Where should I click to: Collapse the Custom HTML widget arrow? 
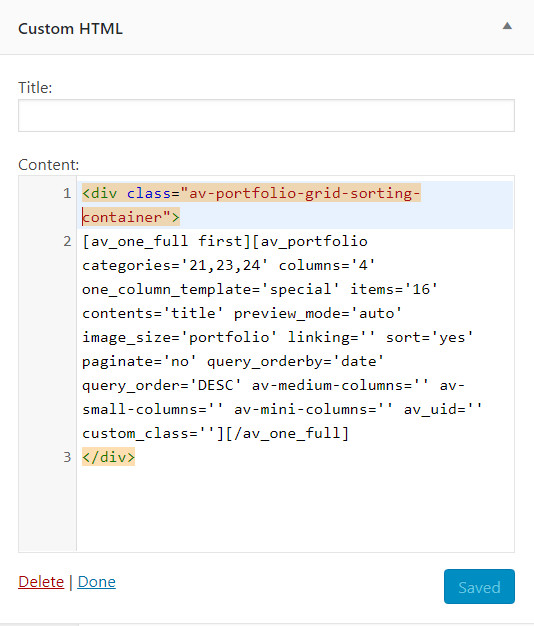point(507,26)
